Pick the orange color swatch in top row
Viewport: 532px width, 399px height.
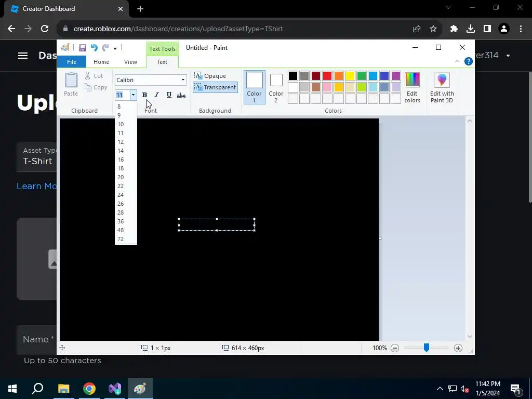[x=339, y=76]
